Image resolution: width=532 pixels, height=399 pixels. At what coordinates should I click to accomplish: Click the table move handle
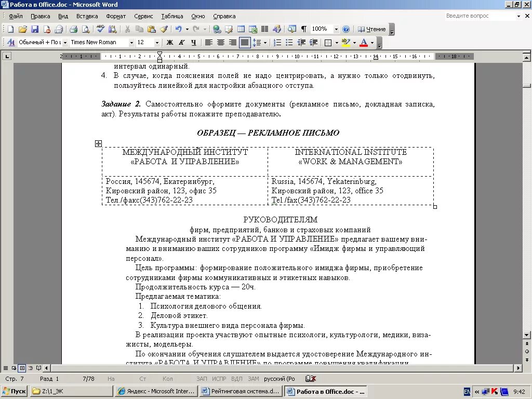[x=98, y=143]
